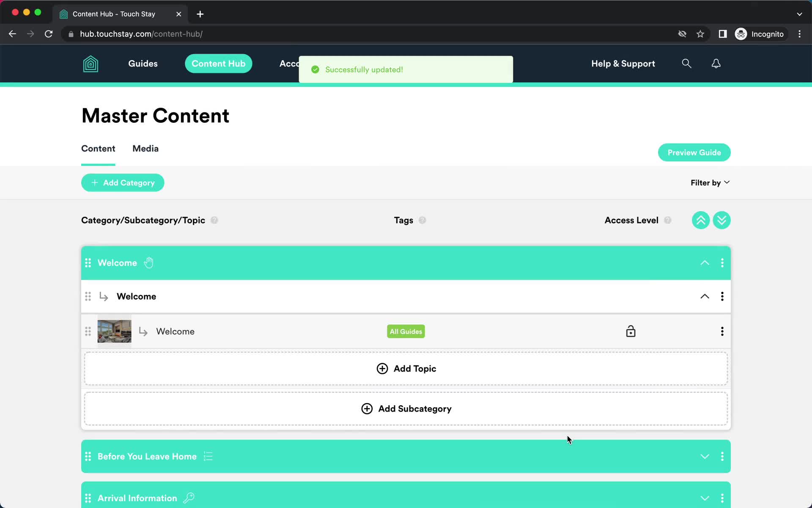This screenshot has width=812, height=508.
Task: Click the Add Category button
Action: 122,182
